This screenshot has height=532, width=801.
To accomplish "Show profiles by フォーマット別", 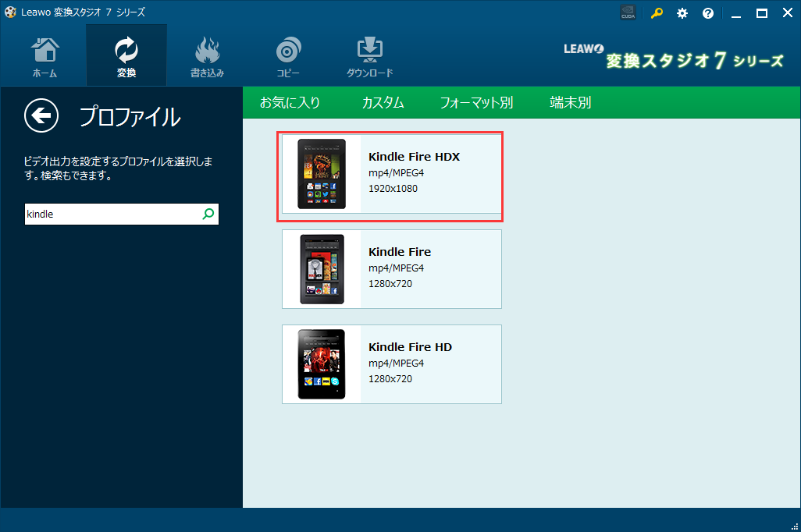I will 476,102.
